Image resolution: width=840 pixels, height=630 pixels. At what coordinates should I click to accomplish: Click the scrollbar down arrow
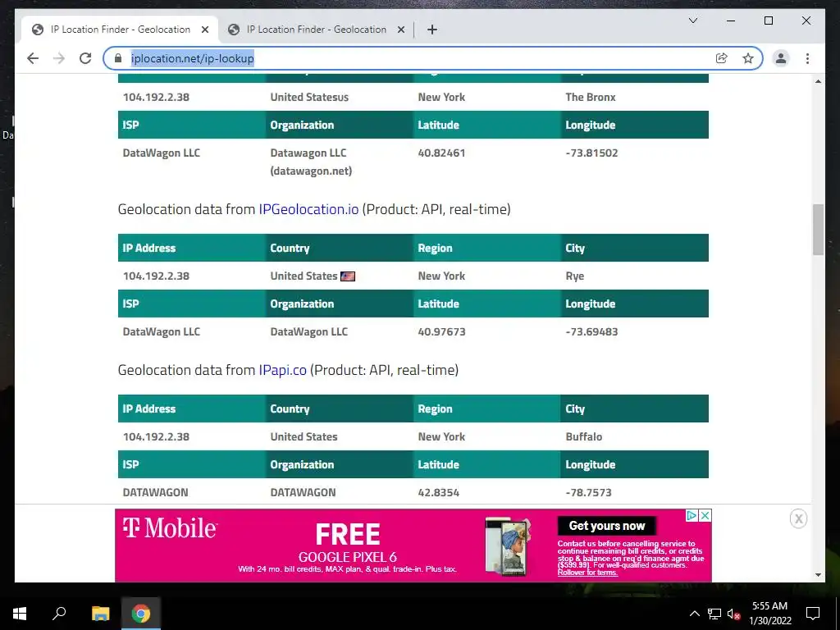coord(818,575)
